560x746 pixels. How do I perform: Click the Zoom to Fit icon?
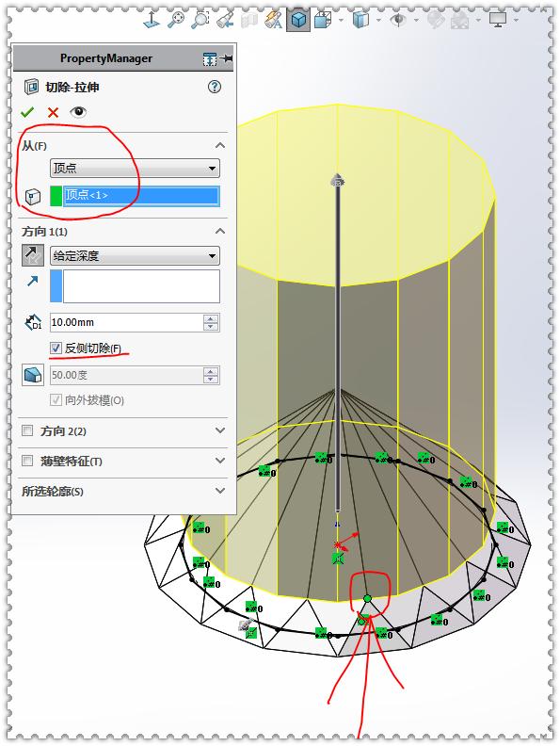(176, 20)
